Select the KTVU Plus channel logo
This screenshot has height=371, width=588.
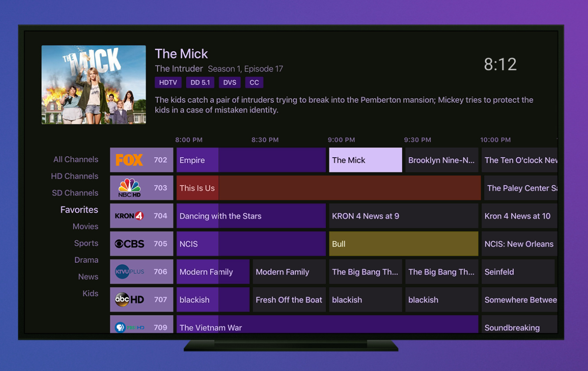tap(129, 272)
